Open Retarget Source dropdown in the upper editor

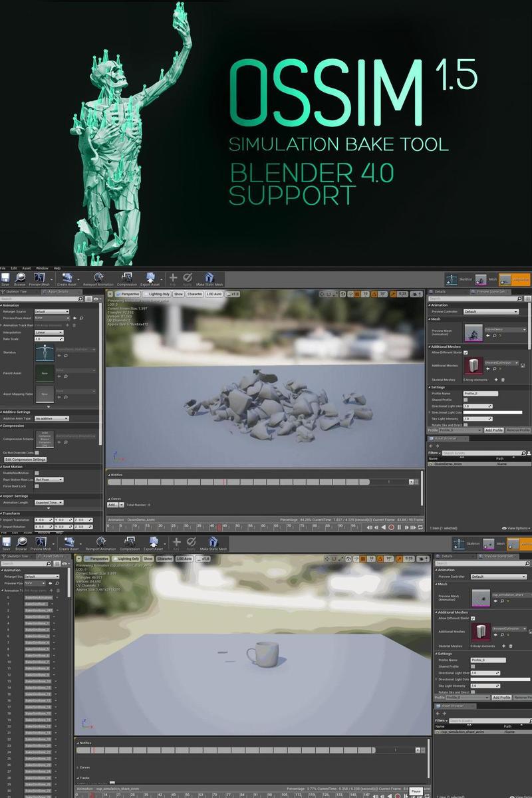[x=52, y=311]
